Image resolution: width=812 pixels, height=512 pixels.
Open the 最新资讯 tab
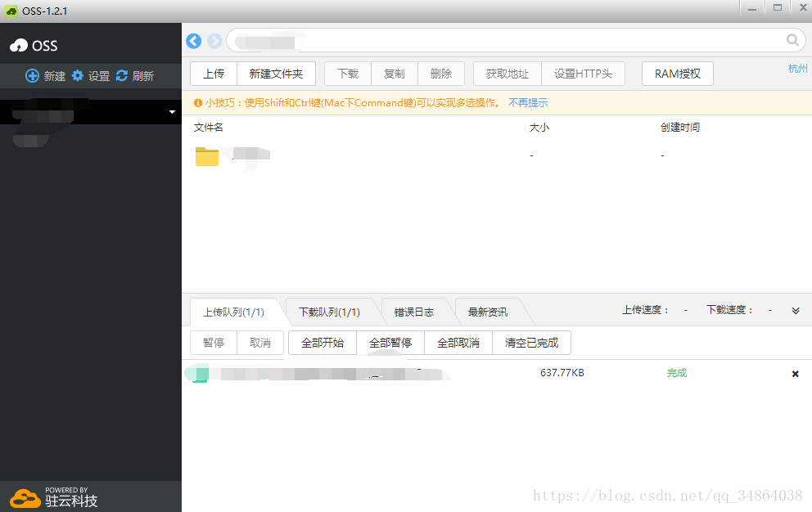(488, 312)
